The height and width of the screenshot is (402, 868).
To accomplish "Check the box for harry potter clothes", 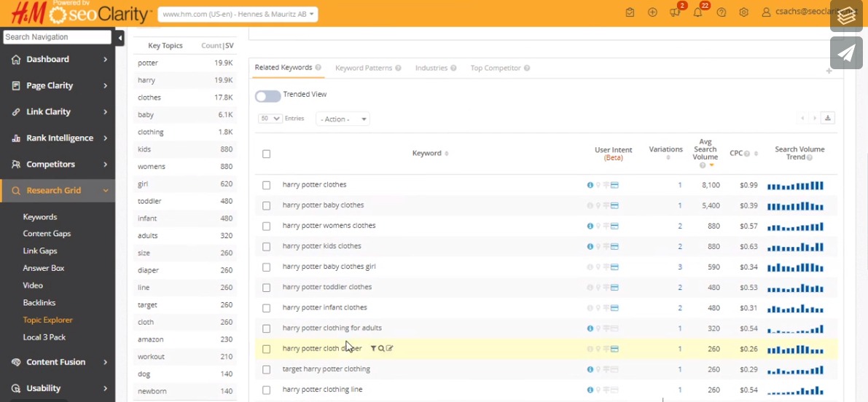I will (x=266, y=185).
